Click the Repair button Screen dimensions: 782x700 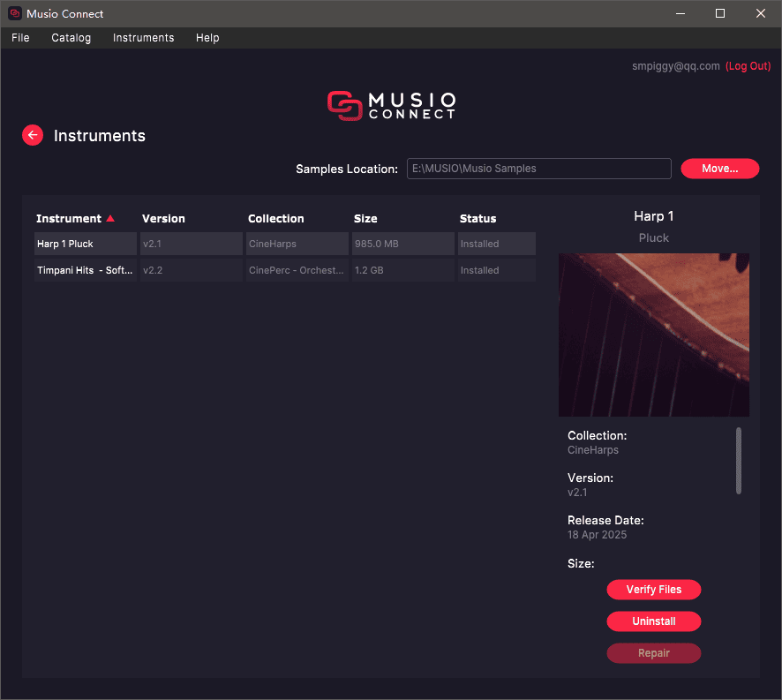654,653
